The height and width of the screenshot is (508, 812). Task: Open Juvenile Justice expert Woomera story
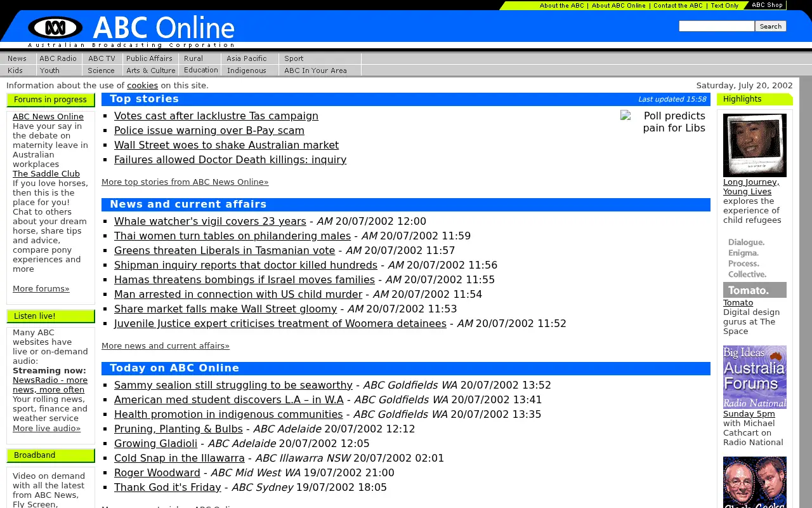tap(280, 323)
